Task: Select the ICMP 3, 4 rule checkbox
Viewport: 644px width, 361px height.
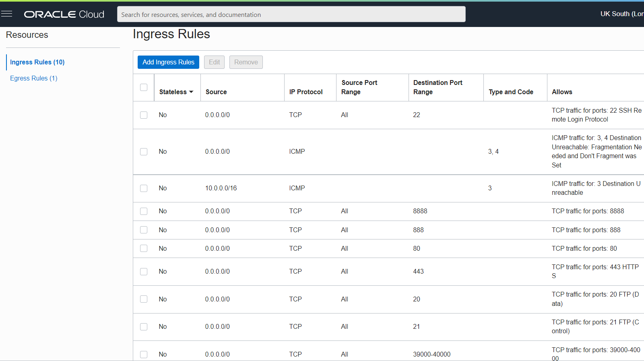Action: point(144,152)
